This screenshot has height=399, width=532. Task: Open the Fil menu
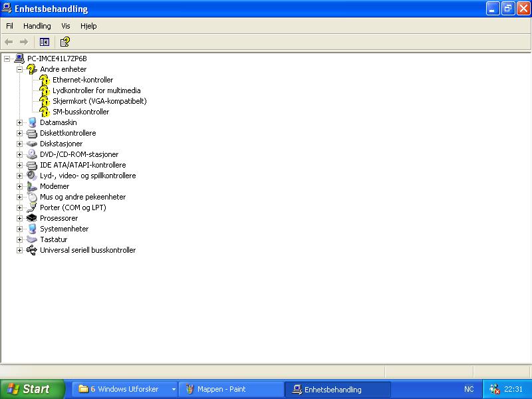(x=9, y=26)
